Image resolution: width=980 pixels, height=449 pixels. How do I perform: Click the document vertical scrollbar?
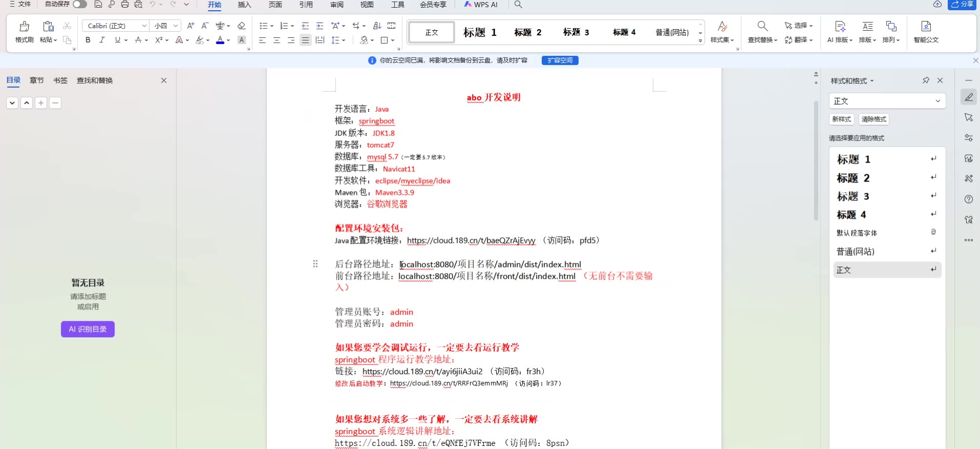tap(816, 160)
